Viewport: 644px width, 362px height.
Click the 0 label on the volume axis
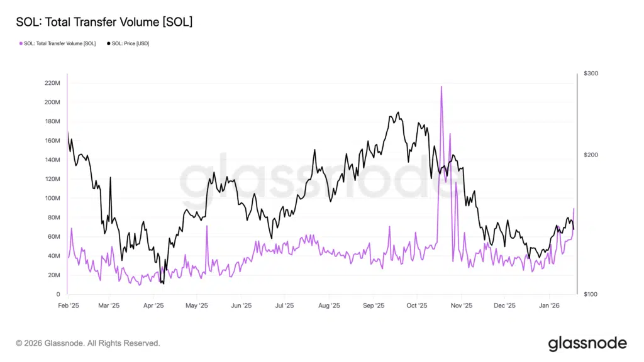58,294
